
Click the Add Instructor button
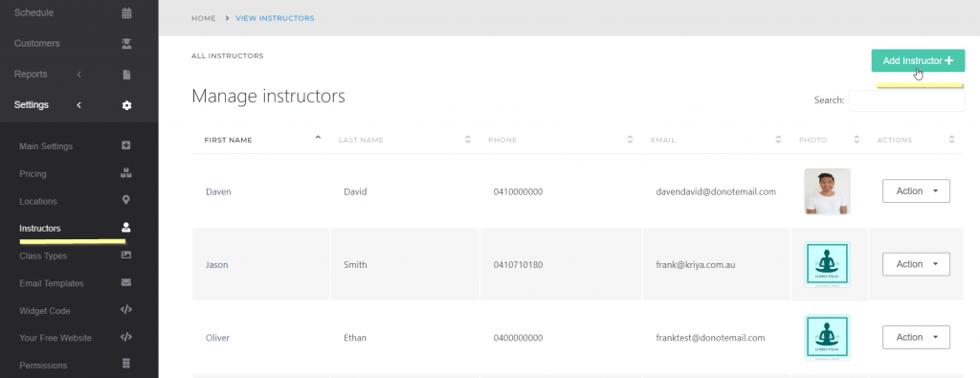(x=918, y=60)
